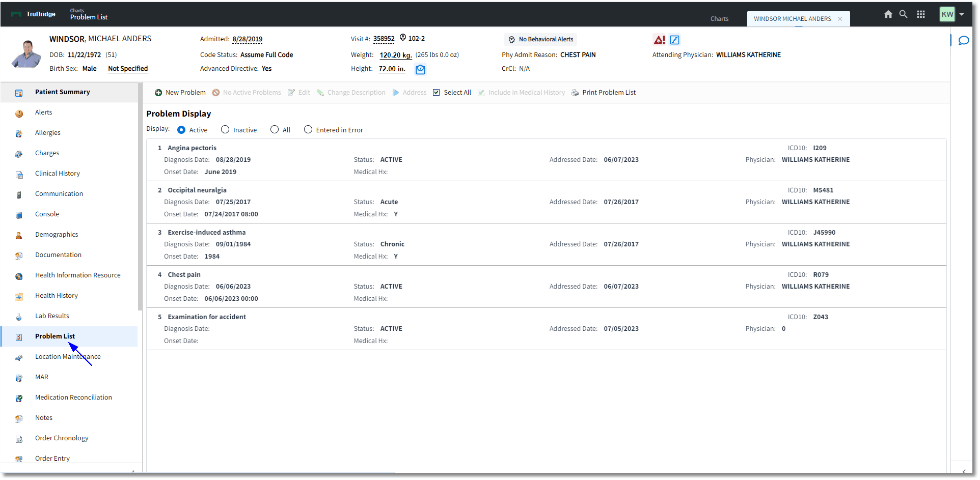
Task: Select the Chest pain problem row
Action: [x=546, y=287]
